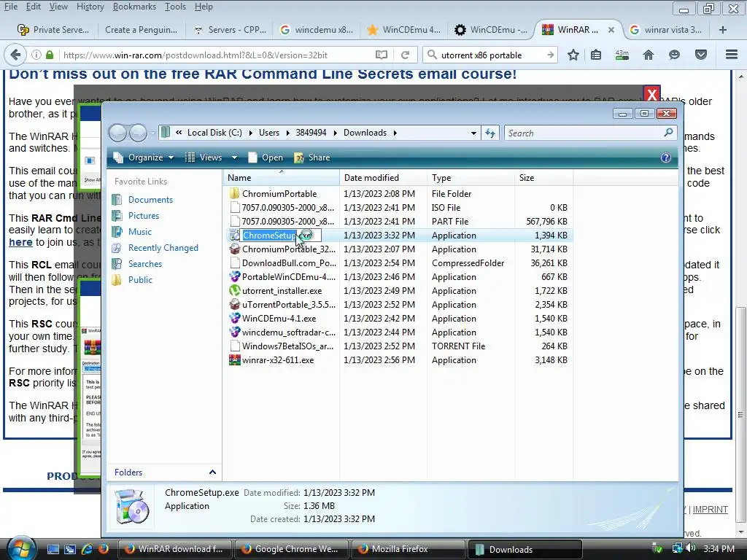Close the red X popup overlay
The image size is (747, 560).
[x=651, y=94]
